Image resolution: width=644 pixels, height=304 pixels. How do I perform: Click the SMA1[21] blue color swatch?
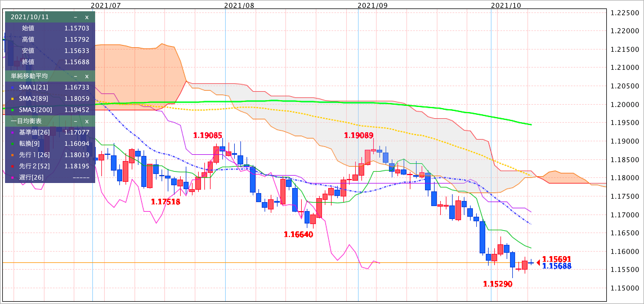[12, 88]
